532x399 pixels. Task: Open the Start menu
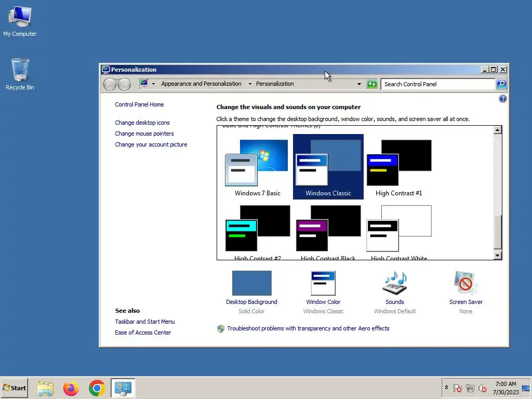[14, 388]
